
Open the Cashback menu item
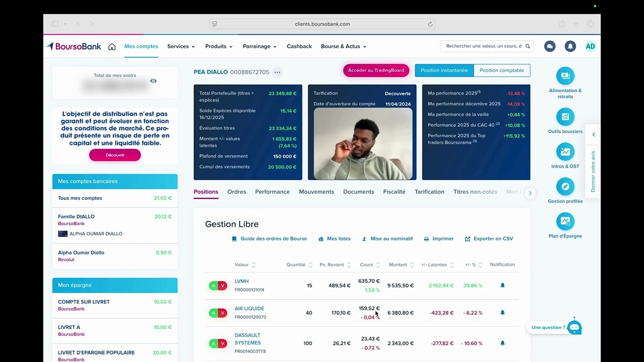[299, 46]
